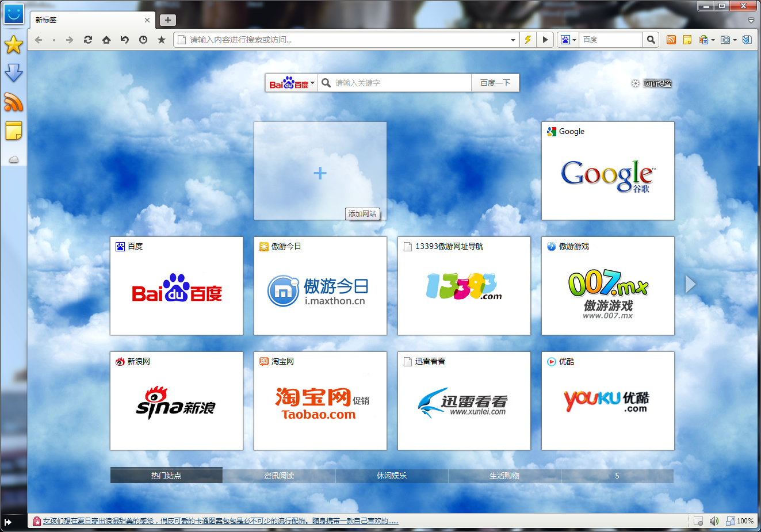The width and height of the screenshot is (761, 532).
Task: Open the 新浪网 Sina tile
Action: 177,401
